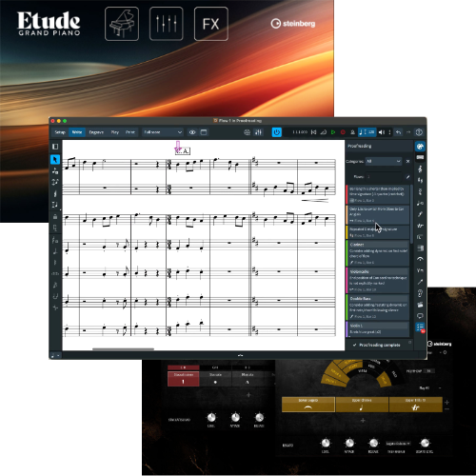
Task: Open the keyboard panel icon
Action: point(420,157)
